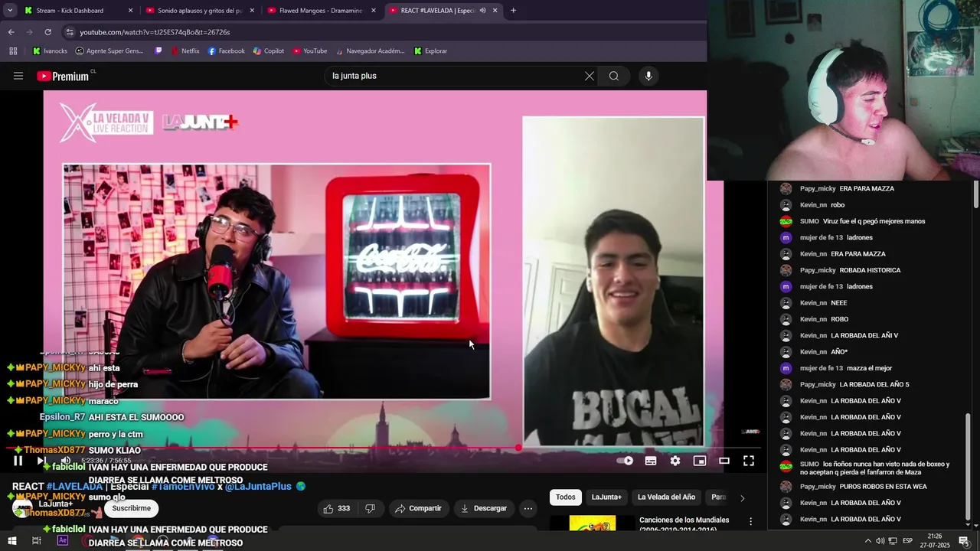Select the LaJunta+ filter chip
The width and height of the screenshot is (980, 551).
click(x=606, y=497)
